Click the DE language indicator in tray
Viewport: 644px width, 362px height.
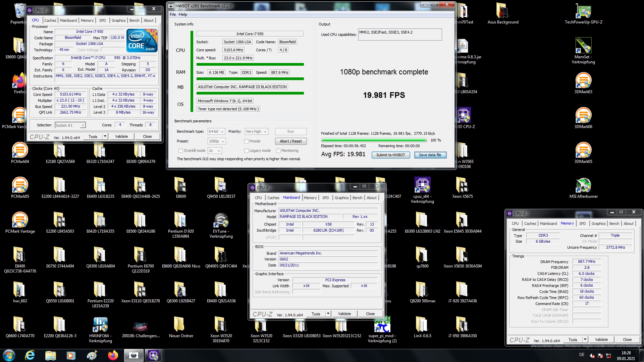coord(582,355)
